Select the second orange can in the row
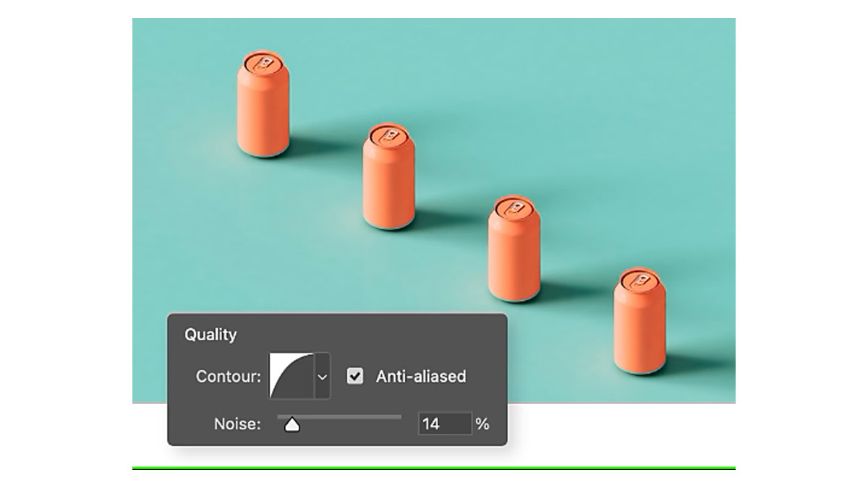Viewport: 868px width, 488px height. tap(389, 176)
